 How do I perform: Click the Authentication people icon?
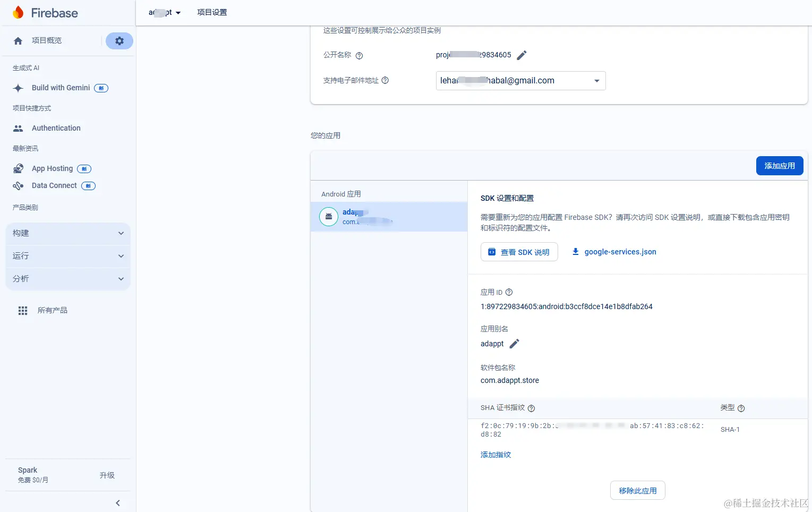tap(18, 129)
